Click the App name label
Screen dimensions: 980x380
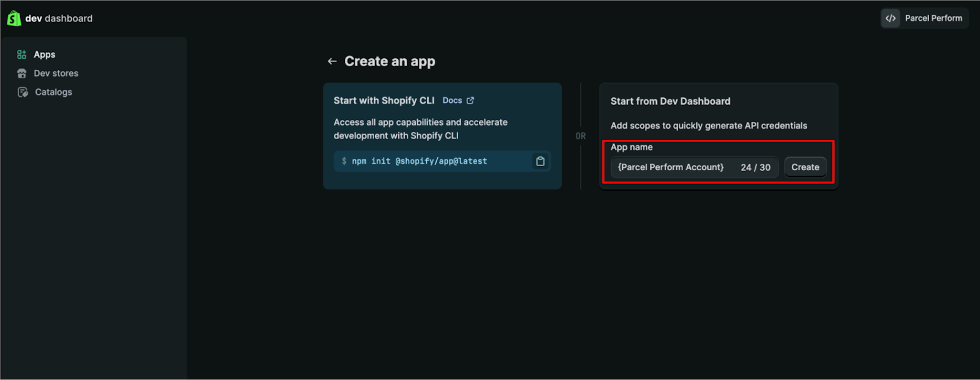[x=631, y=147]
